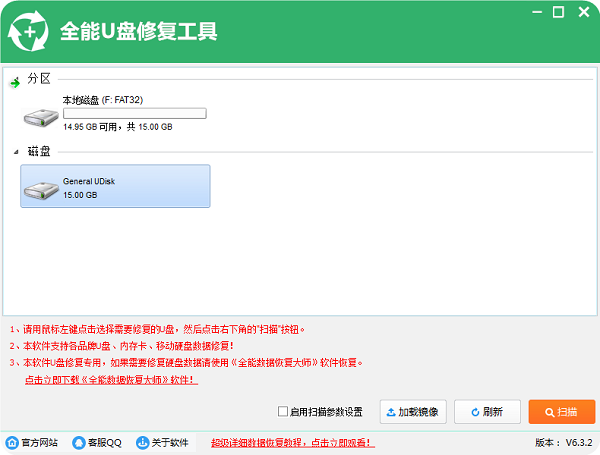Click the 加载镜像 button
This screenshot has width=600, height=455.
(x=410, y=411)
